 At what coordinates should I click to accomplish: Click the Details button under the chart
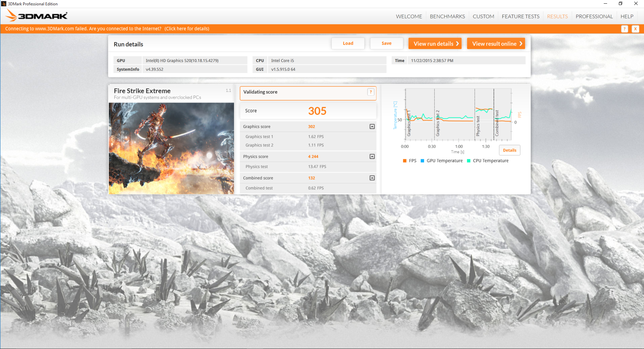509,150
